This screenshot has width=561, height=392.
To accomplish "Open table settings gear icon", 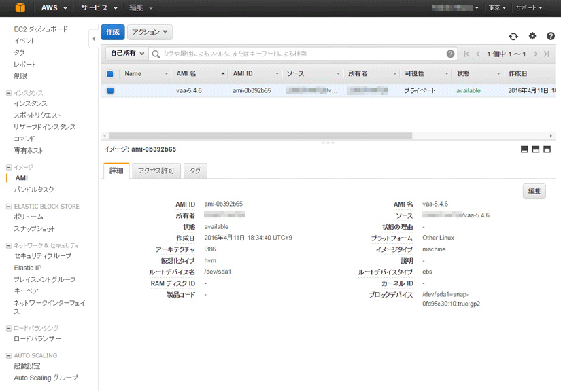I will (x=532, y=36).
